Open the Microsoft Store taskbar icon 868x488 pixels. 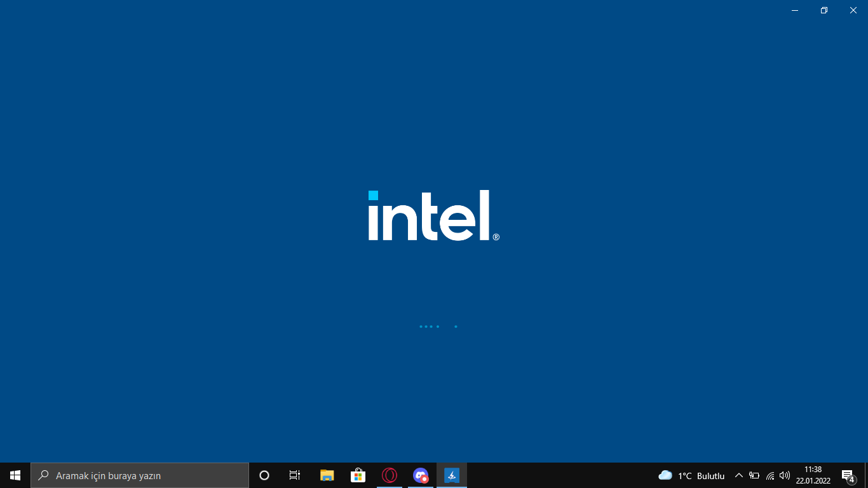(358, 475)
